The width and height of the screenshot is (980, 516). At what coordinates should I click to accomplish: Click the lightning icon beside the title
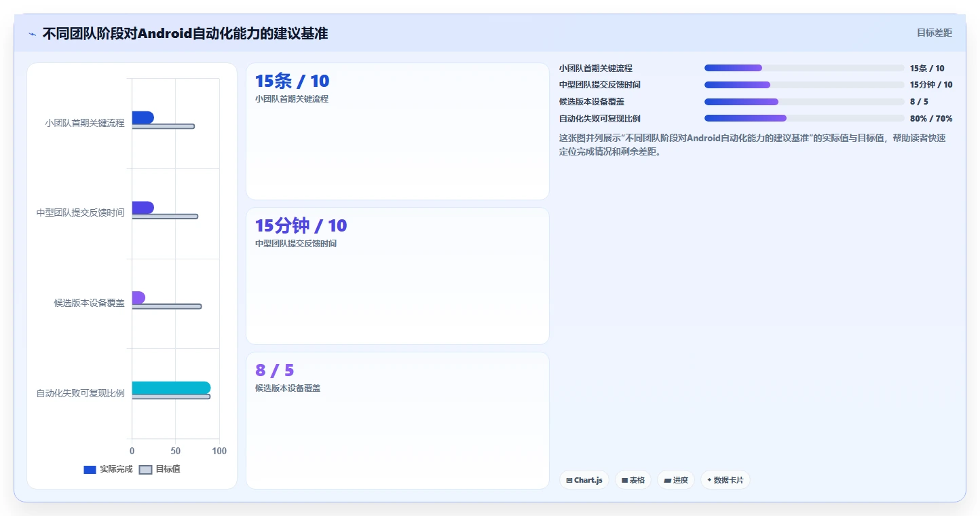coord(32,34)
